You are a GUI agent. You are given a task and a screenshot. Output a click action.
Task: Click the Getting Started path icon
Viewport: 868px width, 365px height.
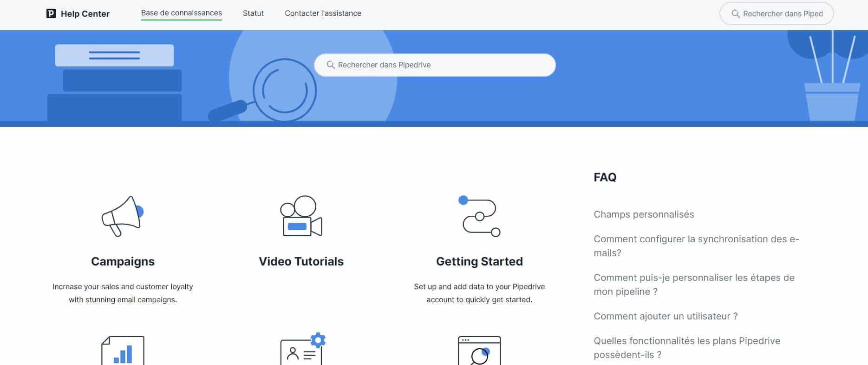(x=479, y=216)
